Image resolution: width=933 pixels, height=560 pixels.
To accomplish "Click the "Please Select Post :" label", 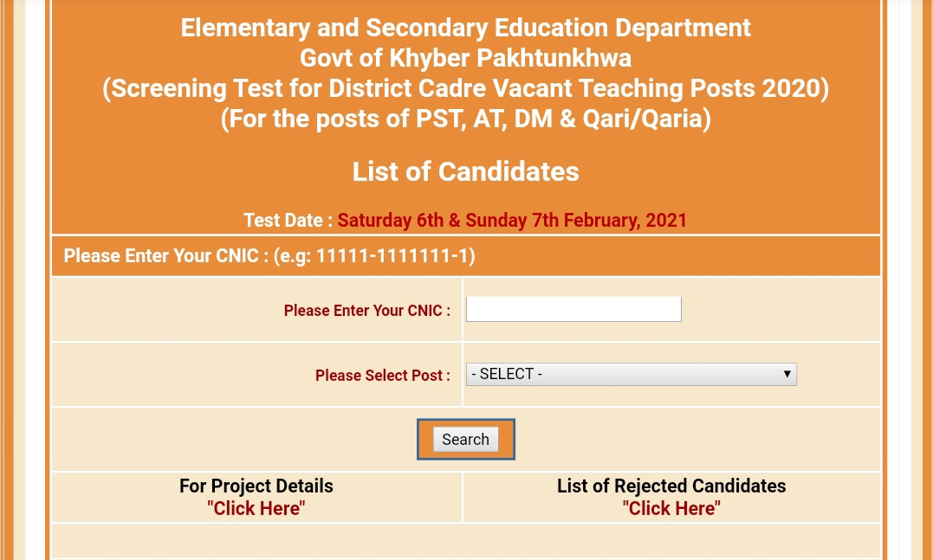I will click(382, 376).
